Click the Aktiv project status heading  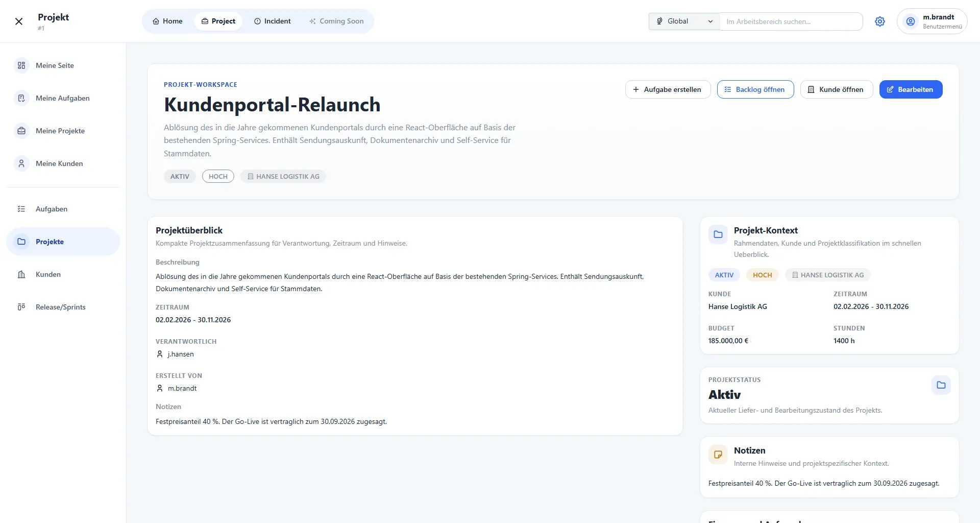coord(724,394)
